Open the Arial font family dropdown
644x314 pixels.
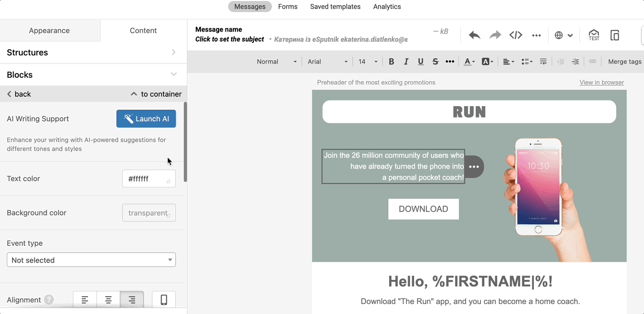pyautogui.click(x=327, y=61)
